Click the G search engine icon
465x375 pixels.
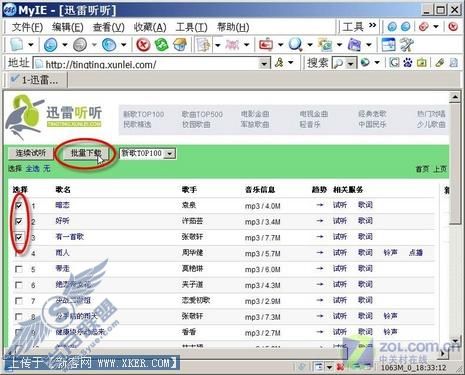pos(394,63)
